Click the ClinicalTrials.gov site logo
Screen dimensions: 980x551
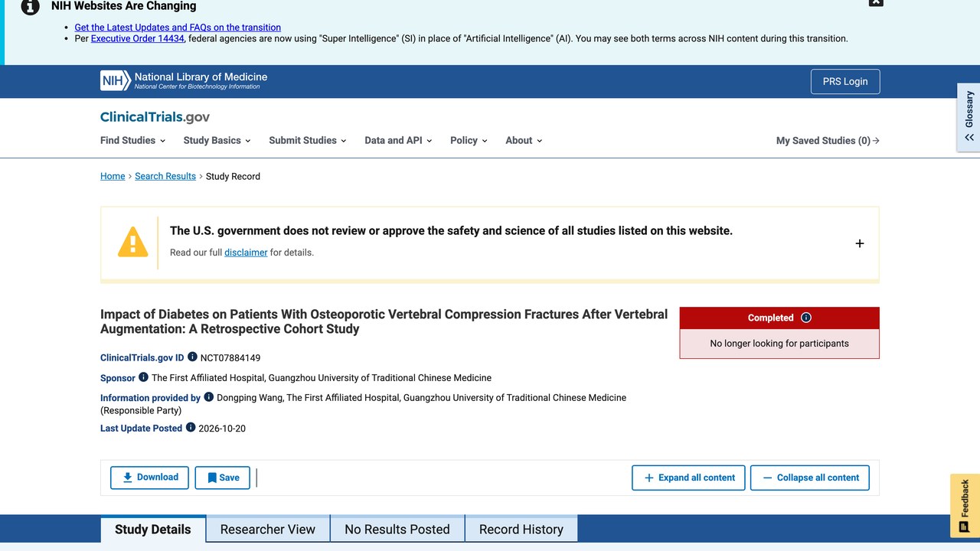(x=155, y=117)
